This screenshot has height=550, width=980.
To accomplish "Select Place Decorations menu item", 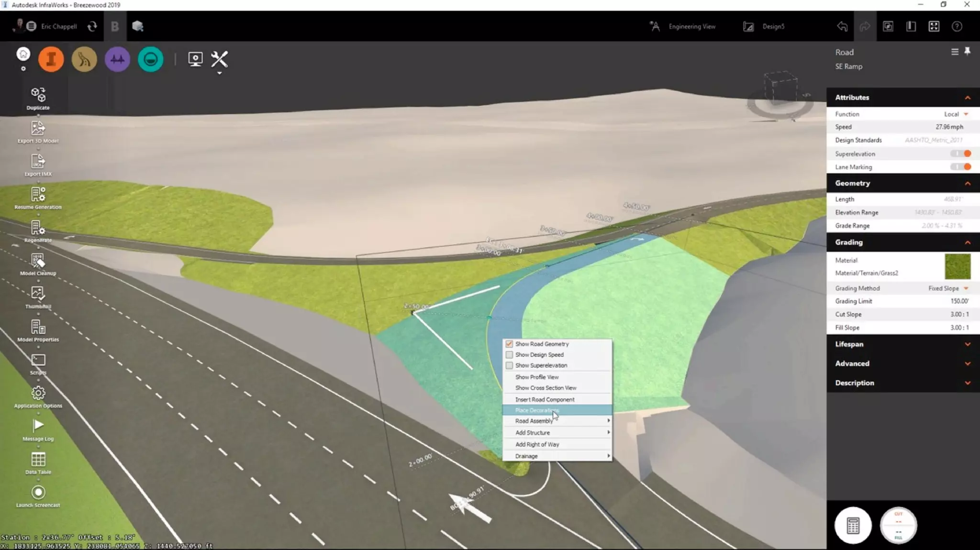I will (537, 410).
